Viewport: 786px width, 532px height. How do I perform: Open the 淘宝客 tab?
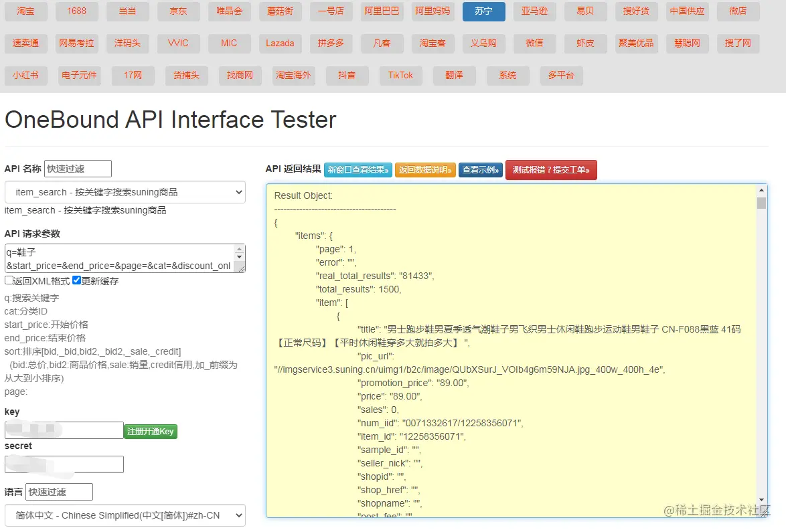433,43
